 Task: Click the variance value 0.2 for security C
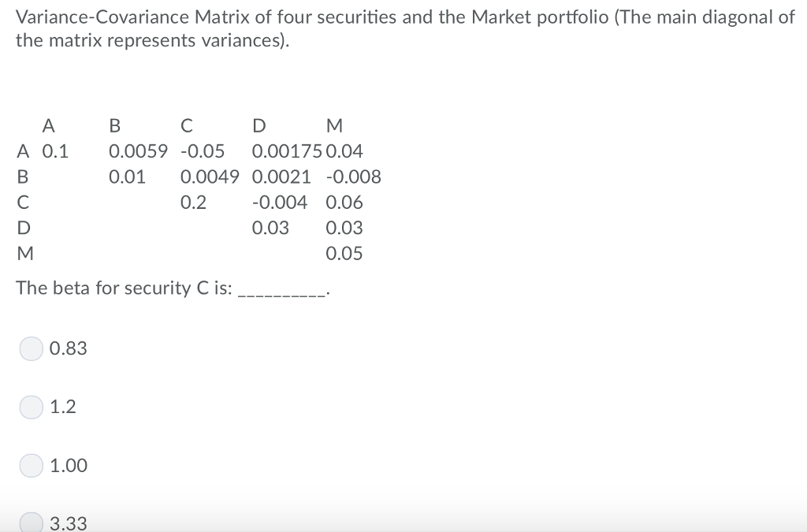193,203
